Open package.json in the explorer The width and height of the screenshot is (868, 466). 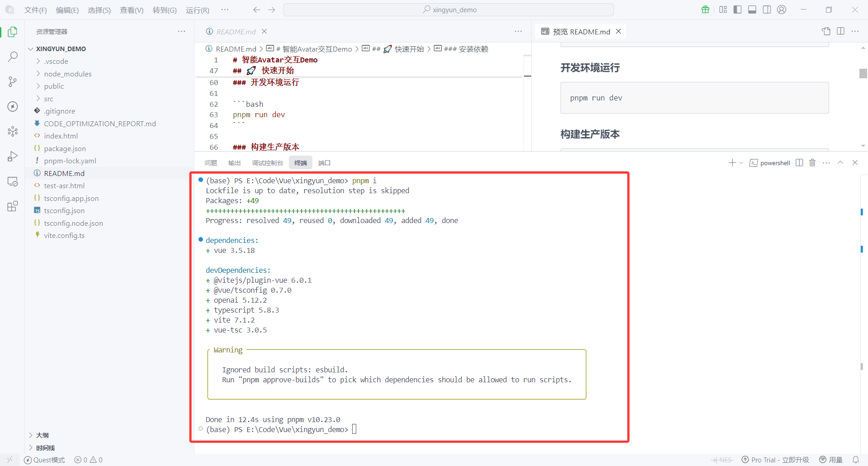point(65,148)
